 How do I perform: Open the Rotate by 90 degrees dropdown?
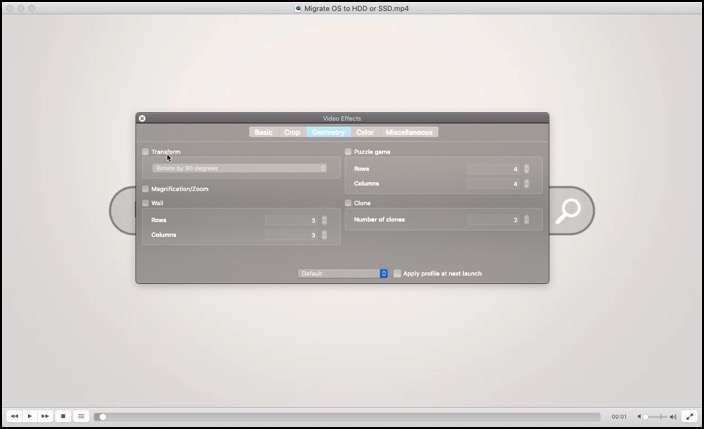pyautogui.click(x=240, y=168)
